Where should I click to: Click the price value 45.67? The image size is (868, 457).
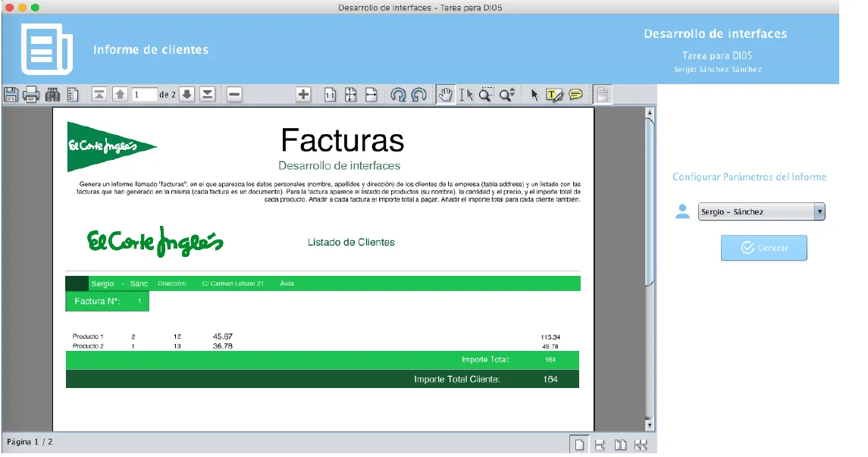pyautogui.click(x=223, y=336)
